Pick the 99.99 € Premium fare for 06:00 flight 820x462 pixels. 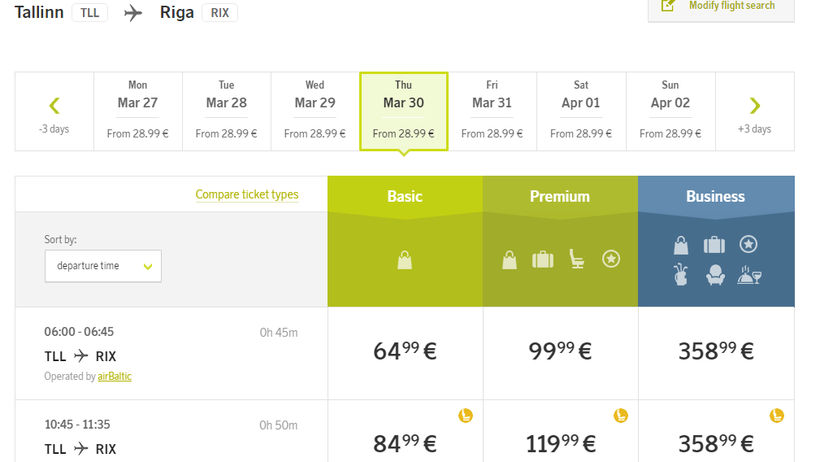tap(560, 352)
